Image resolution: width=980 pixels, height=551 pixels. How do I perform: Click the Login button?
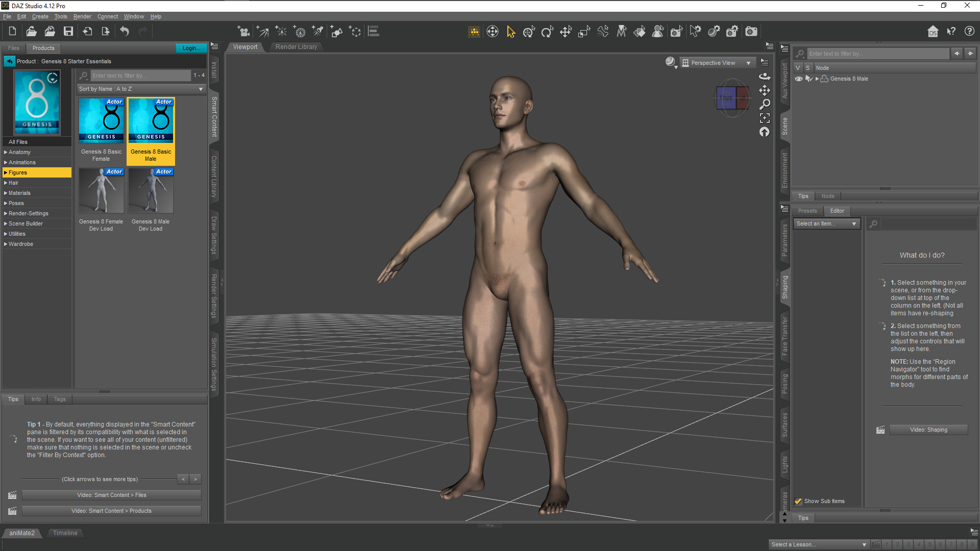point(191,48)
